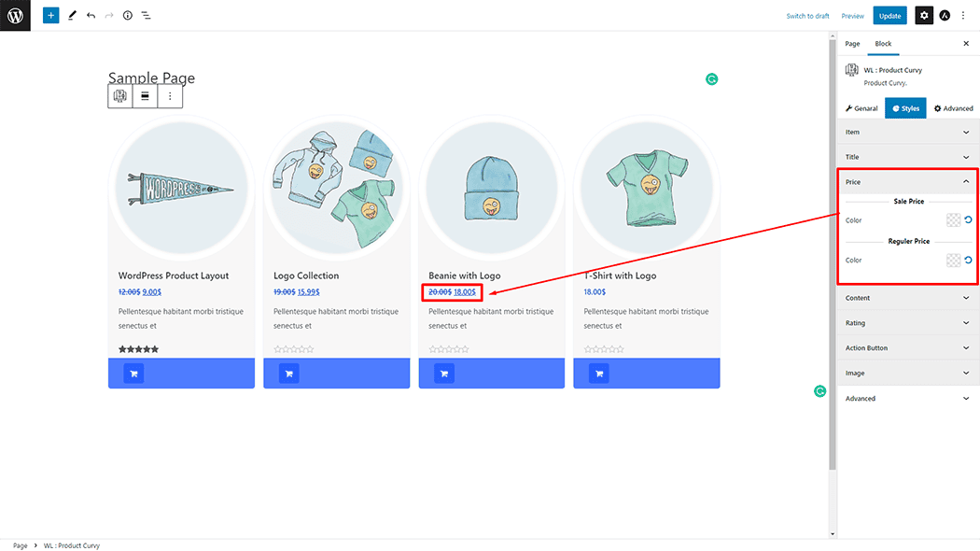Click the Update button
This screenshot has width=980, height=551.
click(x=889, y=16)
